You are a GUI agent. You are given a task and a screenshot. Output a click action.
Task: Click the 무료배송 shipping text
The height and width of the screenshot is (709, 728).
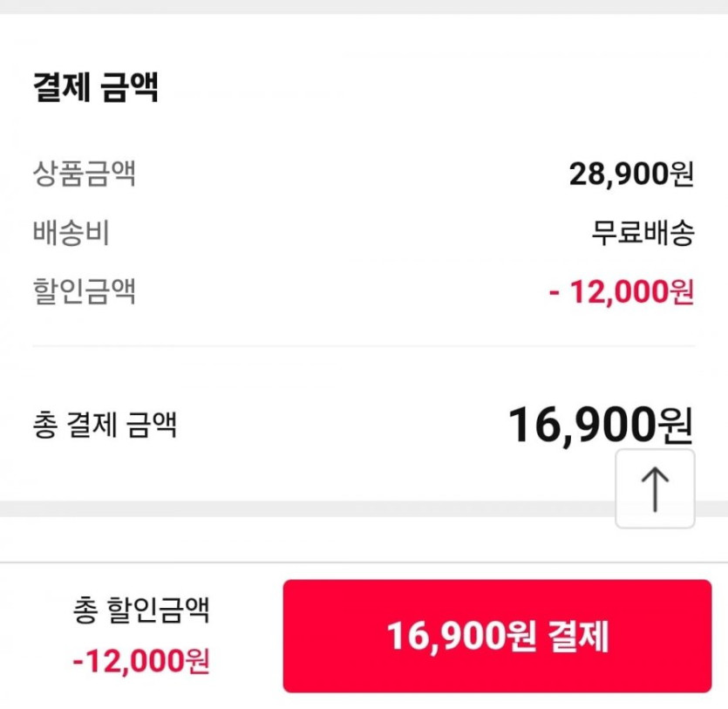pyautogui.click(x=643, y=234)
